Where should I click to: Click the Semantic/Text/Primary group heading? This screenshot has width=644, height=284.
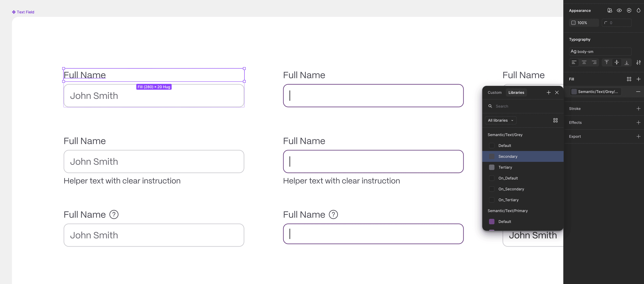click(x=508, y=211)
